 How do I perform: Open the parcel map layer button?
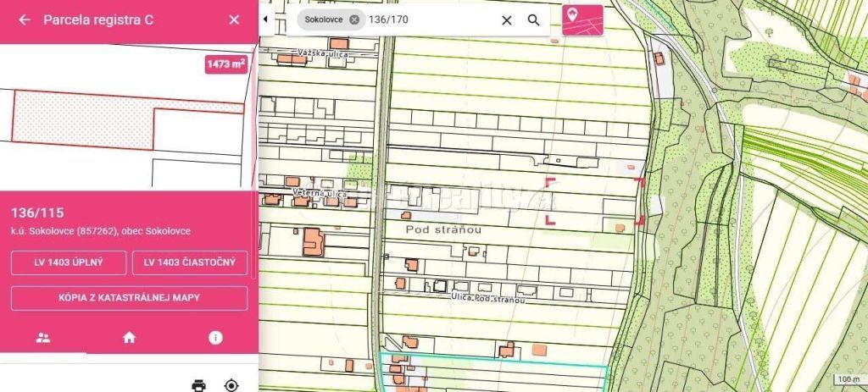click(x=582, y=20)
